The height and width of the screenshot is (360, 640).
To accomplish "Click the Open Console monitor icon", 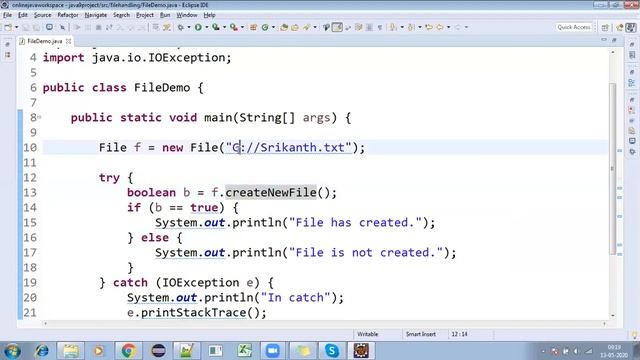I will 49,27.
